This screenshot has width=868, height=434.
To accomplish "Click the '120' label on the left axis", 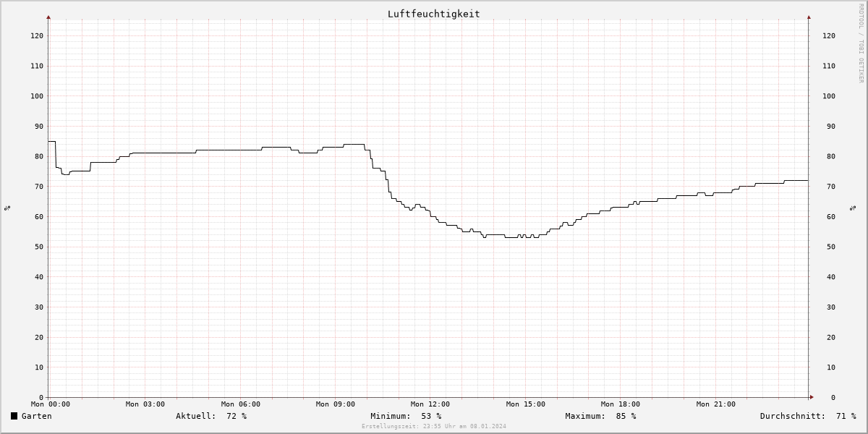I will tap(37, 36).
